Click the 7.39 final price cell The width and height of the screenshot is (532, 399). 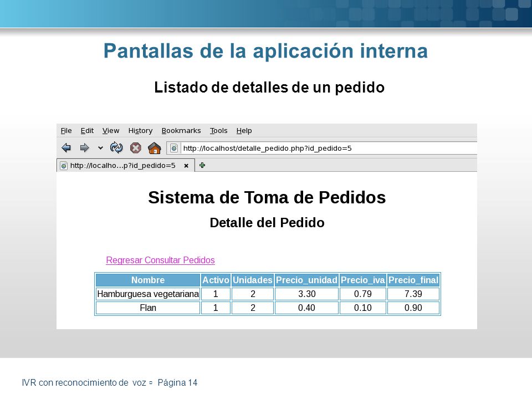413,294
